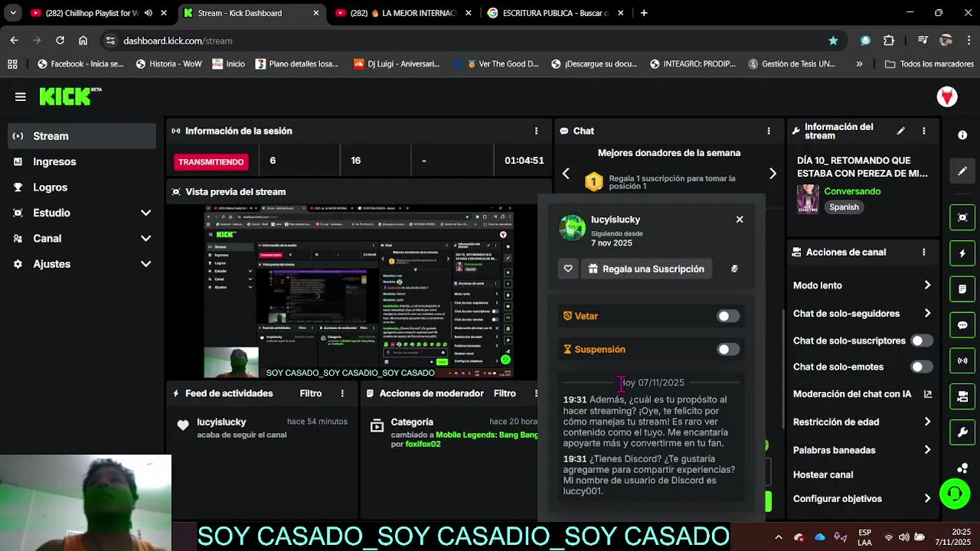Switch to the Chillhop Playlist browser tab

[91, 13]
